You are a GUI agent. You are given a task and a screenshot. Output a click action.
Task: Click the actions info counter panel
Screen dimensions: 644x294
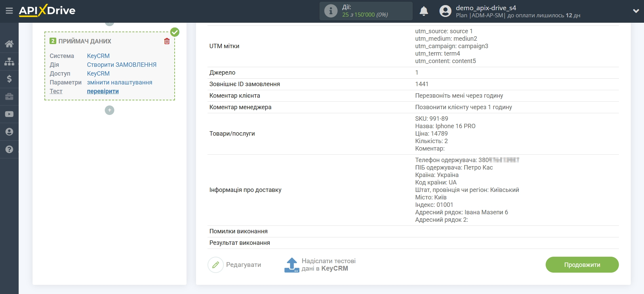coord(366,11)
